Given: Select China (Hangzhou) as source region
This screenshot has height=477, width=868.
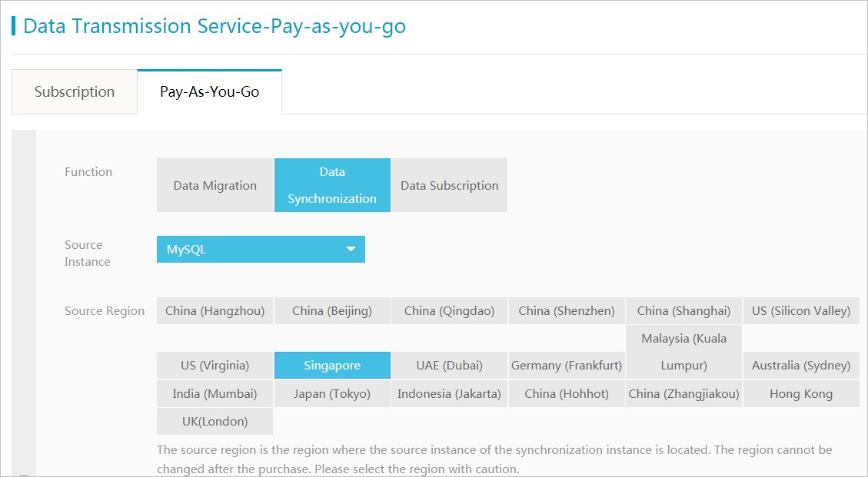Looking at the screenshot, I should click(x=215, y=311).
